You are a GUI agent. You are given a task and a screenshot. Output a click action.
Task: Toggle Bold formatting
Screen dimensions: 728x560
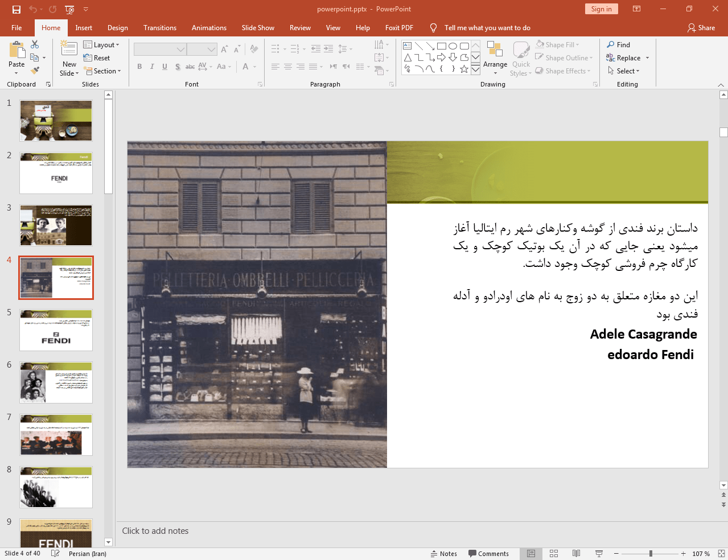pyautogui.click(x=139, y=67)
